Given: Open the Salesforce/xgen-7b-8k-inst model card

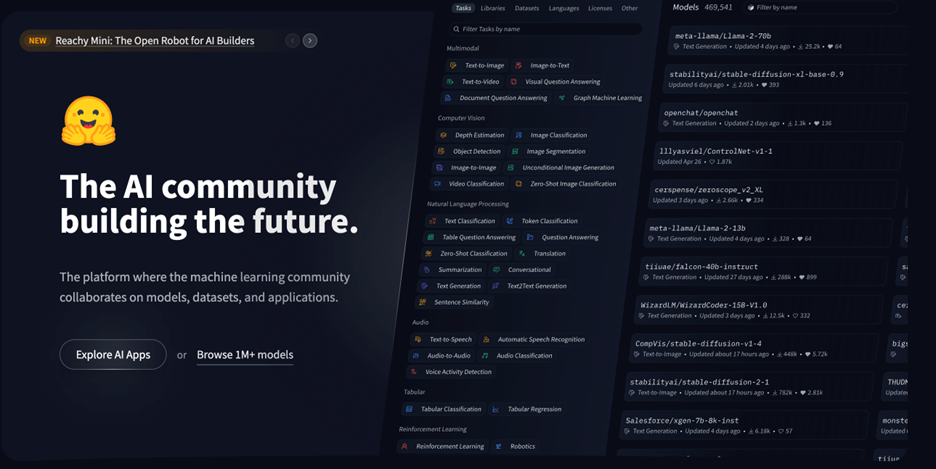Looking at the screenshot, I should click(x=744, y=425).
